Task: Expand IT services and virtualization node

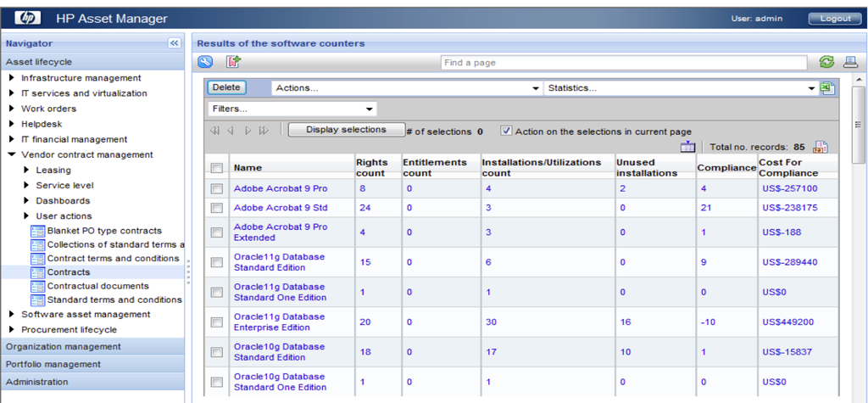Action: coord(12,93)
